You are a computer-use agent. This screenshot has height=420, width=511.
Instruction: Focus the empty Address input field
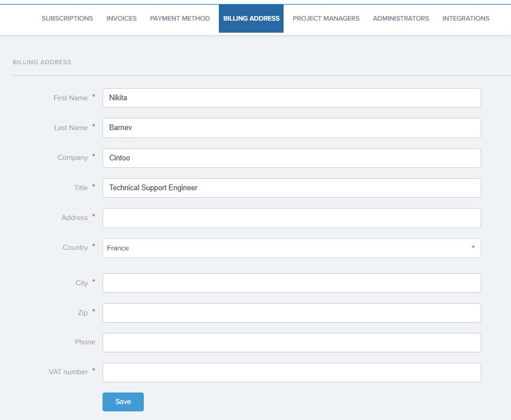click(x=292, y=218)
